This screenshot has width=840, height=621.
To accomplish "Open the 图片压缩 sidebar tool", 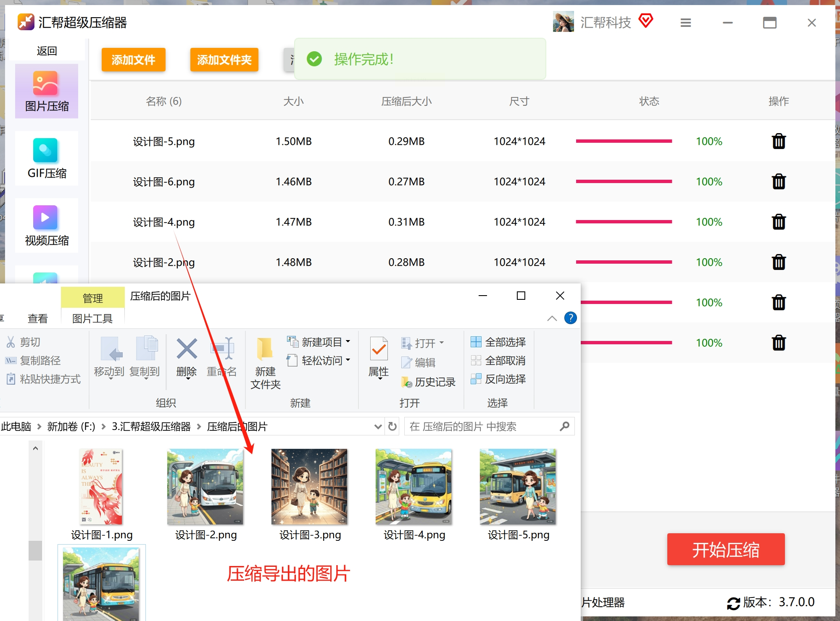I will [47, 92].
